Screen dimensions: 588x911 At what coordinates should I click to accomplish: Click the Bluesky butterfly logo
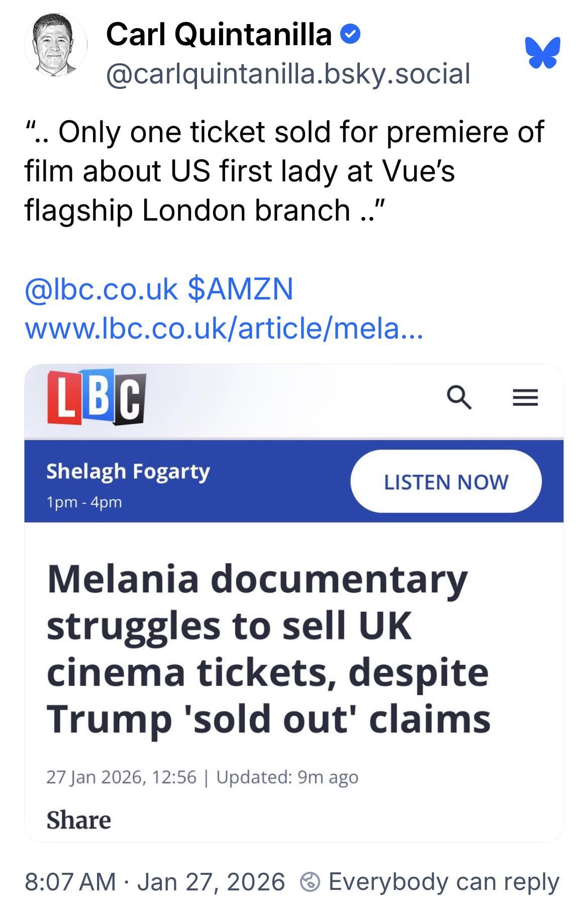click(x=542, y=52)
